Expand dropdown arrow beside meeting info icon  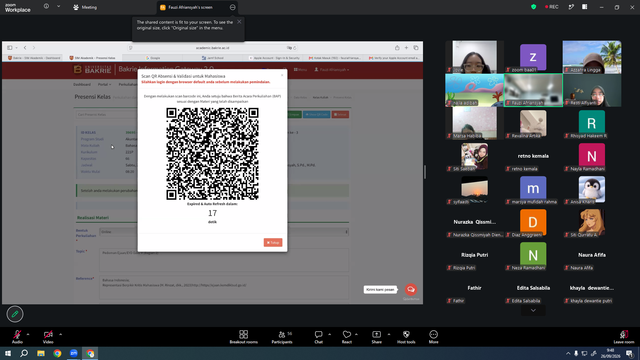point(58,6)
